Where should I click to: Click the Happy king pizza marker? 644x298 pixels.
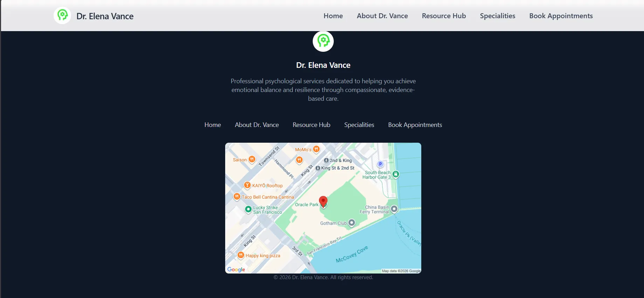241,255
